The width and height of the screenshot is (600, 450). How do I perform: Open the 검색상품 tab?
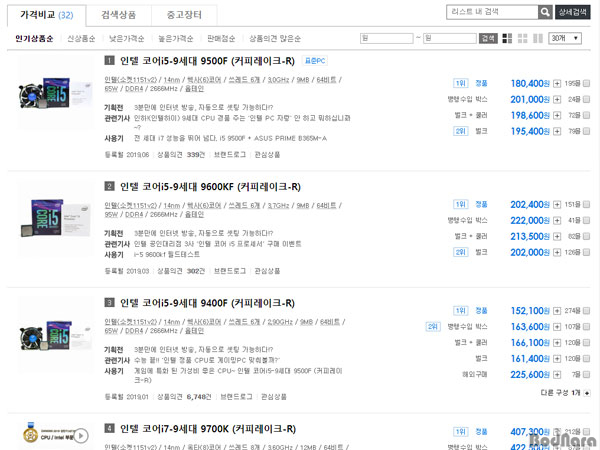[119, 15]
